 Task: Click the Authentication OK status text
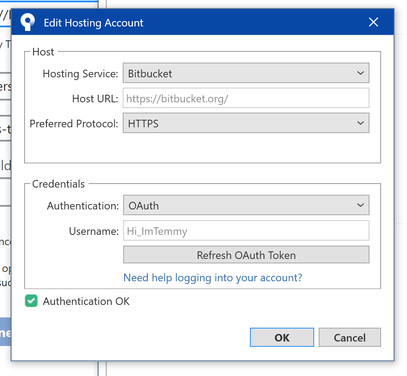click(86, 301)
